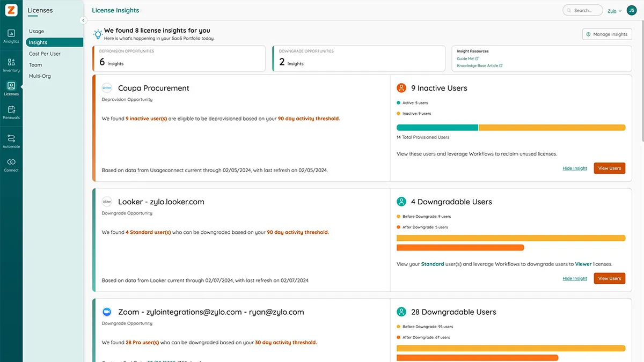Viewport: 644px width, 362px height.
Task: Click the Search input field
Action: click(x=582, y=10)
